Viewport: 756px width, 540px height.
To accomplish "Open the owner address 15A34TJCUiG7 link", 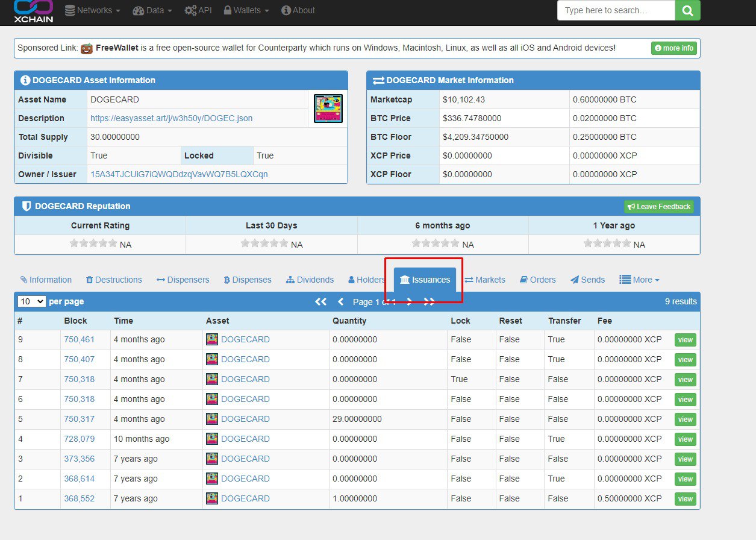I will [x=179, y=174].
